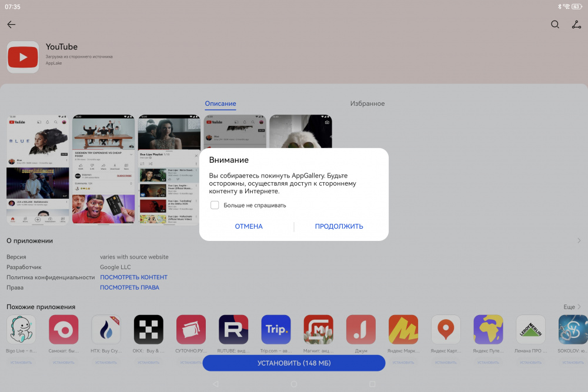Open the SOKOLOV app icon

pyautogui.click(x=573, y=330)
